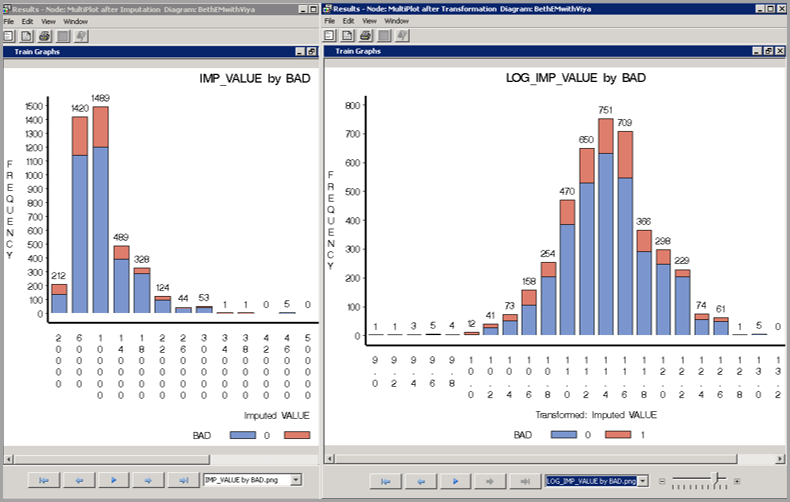Open Window menu in Imputation window
790x502 pixels.
click(76, 22)
